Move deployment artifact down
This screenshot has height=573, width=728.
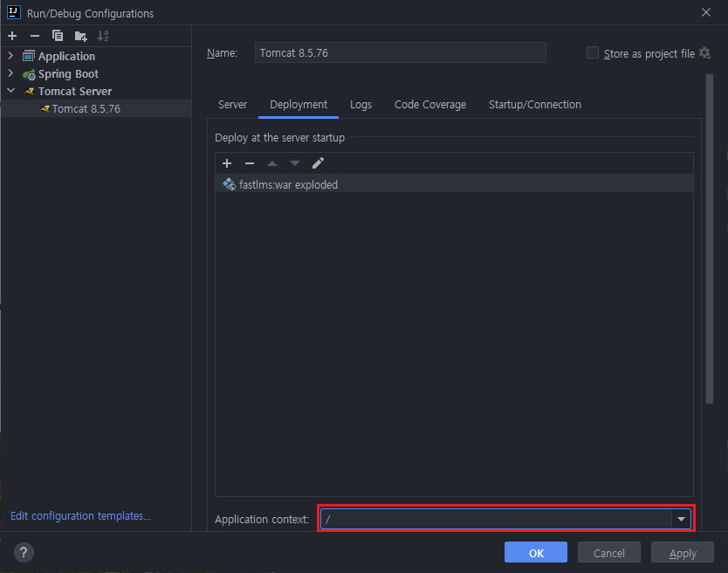click(x=295, y=163)
